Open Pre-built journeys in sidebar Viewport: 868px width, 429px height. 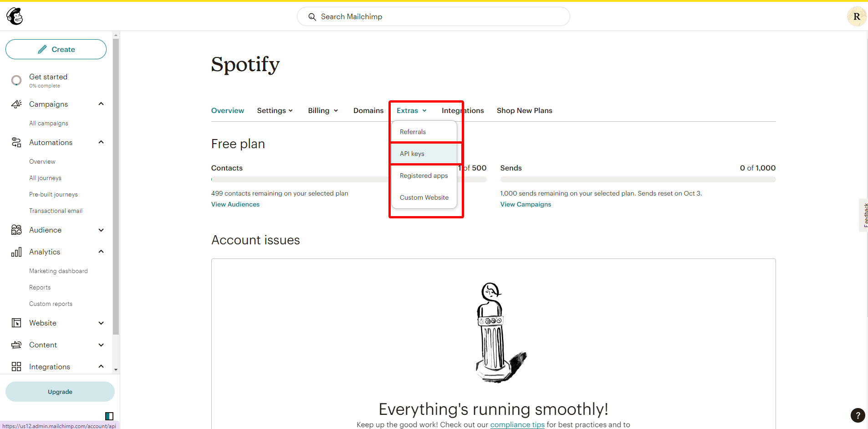(x=53, y=194)
